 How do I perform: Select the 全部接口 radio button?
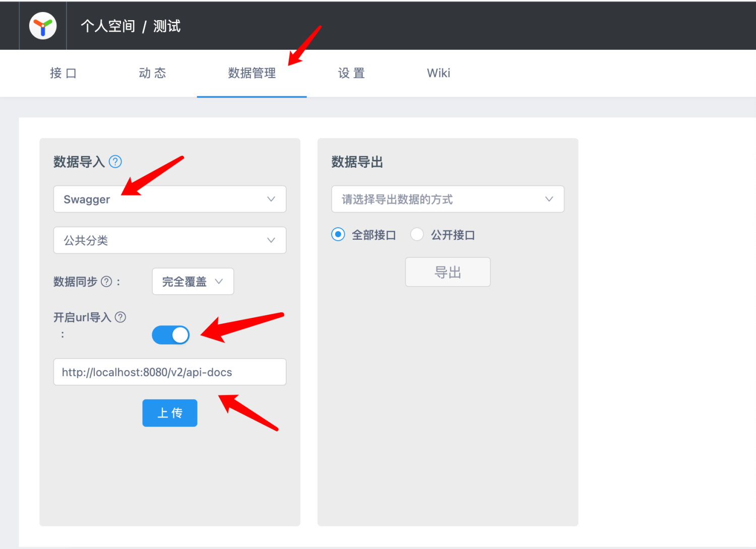tap(338, 235)
